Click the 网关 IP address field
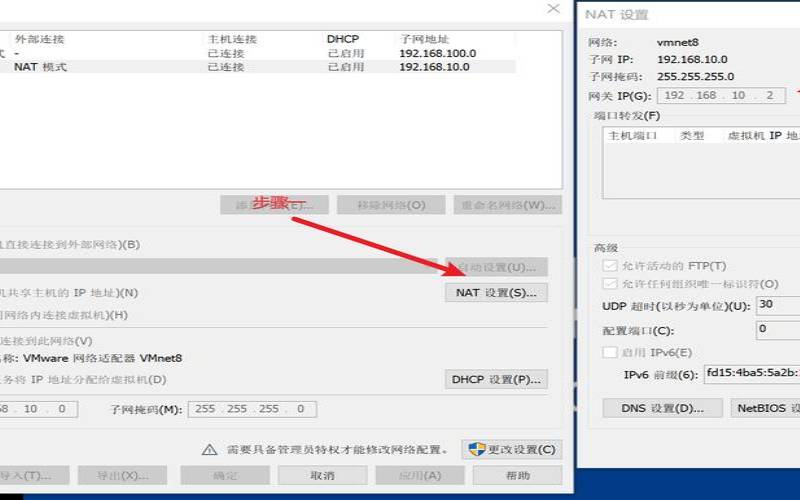800x500 pixels. [x=720, y=96]
